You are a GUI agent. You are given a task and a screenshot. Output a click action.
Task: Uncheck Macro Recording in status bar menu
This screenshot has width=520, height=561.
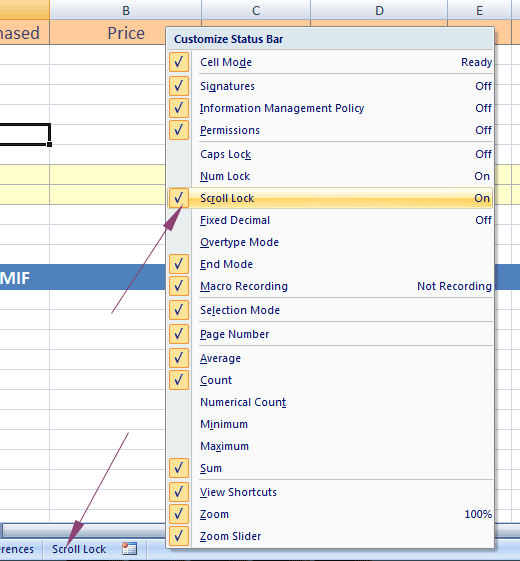tap(330, 286)
